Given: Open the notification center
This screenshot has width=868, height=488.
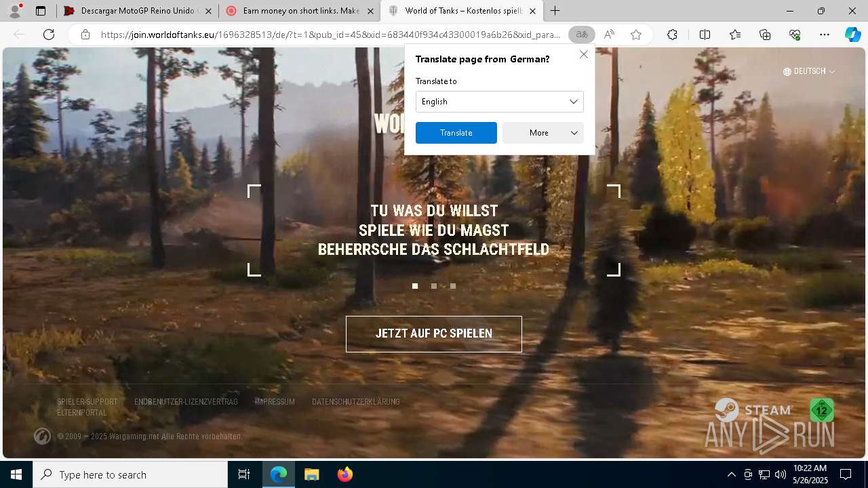Looking at the screenshot, I should pyautogui.click(x=846, y=474).
